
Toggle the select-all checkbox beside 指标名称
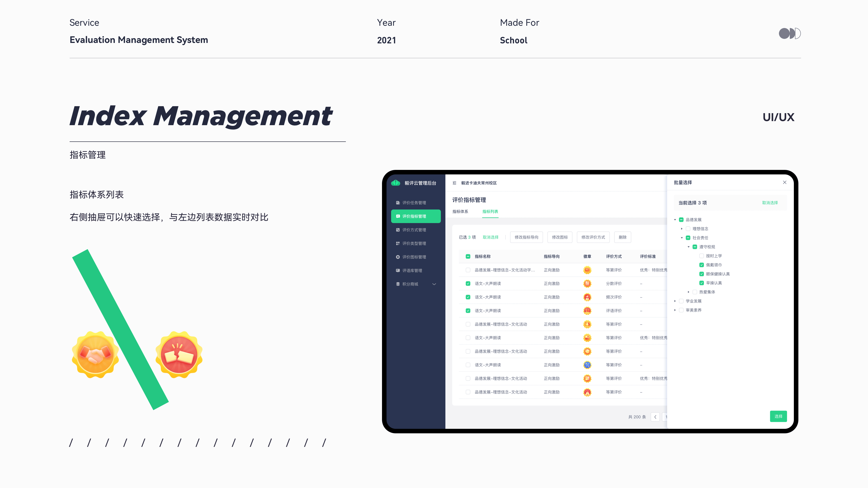(x=468, y=256)
